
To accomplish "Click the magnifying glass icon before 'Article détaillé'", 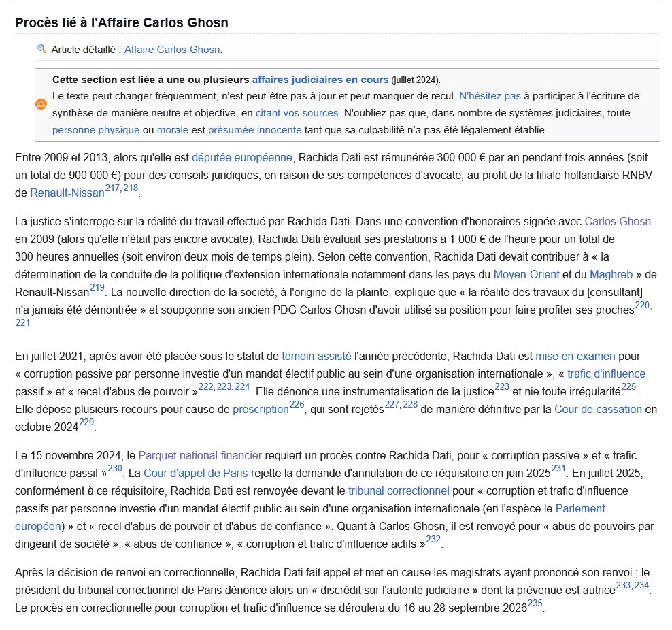I will [x=39, y=49].
